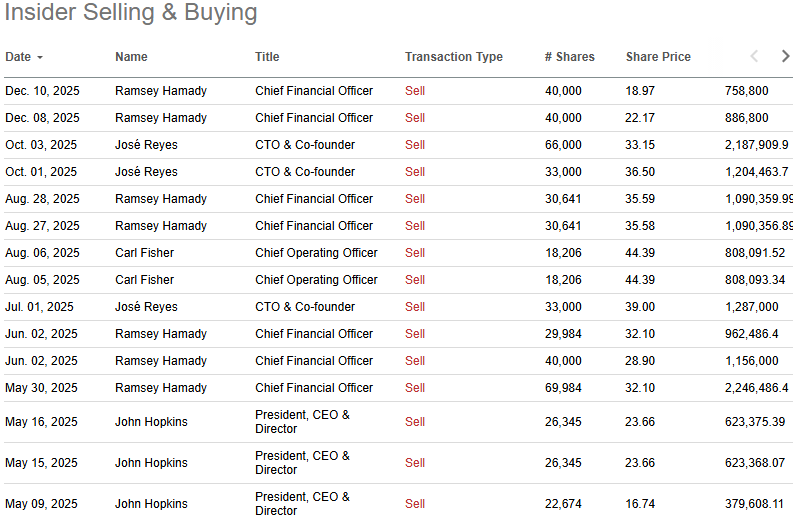Click the Transaction Type column header

point(454,57)
